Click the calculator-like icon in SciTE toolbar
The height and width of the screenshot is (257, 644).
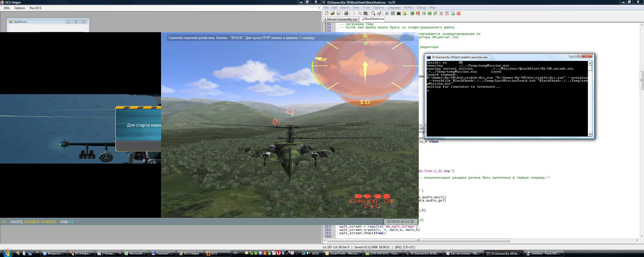pos(447,13)
